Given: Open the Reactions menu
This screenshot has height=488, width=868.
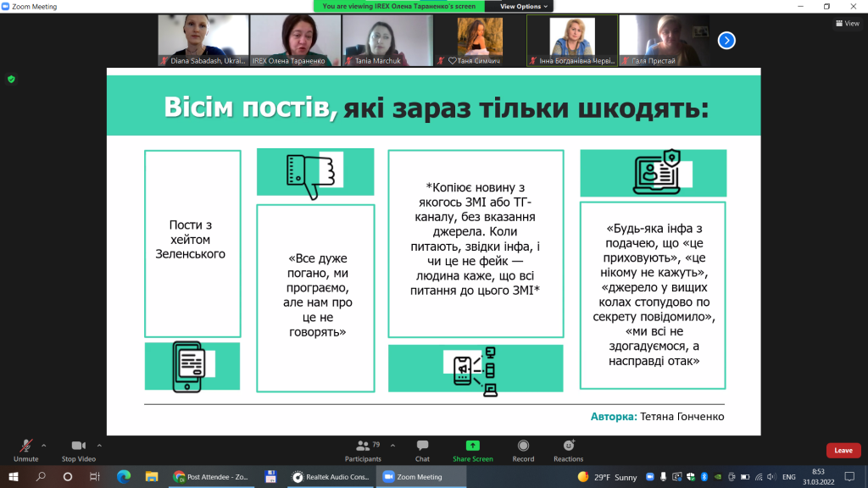Looking at the screenshot, I should pos(569,451).
